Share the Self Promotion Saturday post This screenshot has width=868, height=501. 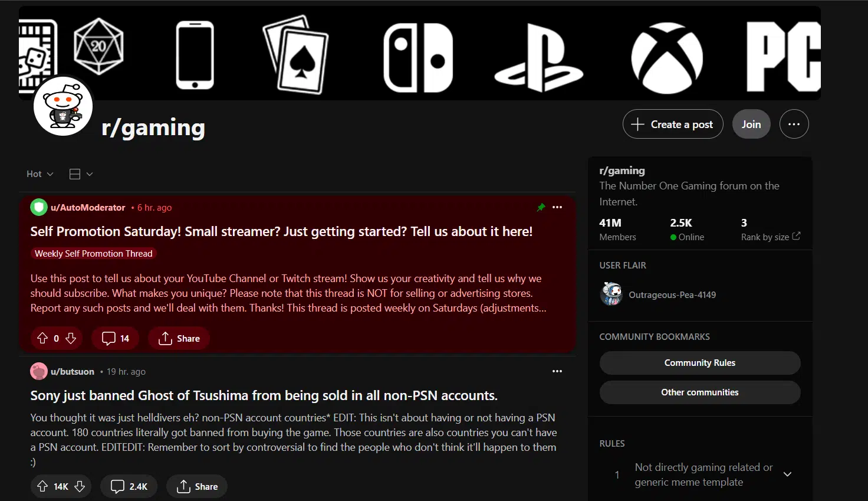[179, 338]
